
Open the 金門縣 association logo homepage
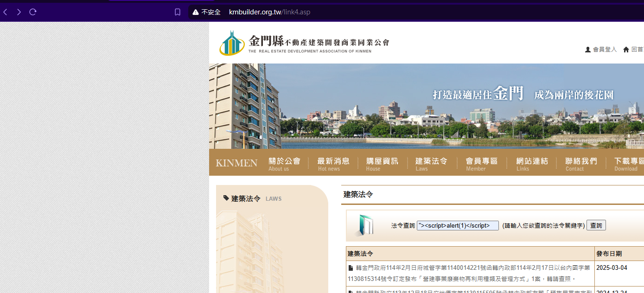(x=304, y=43)
